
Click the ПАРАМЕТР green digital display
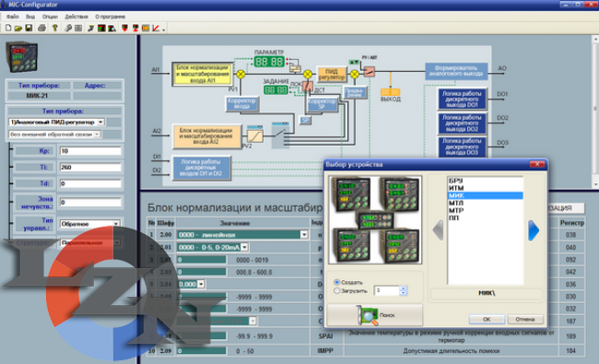coord(269,62)
